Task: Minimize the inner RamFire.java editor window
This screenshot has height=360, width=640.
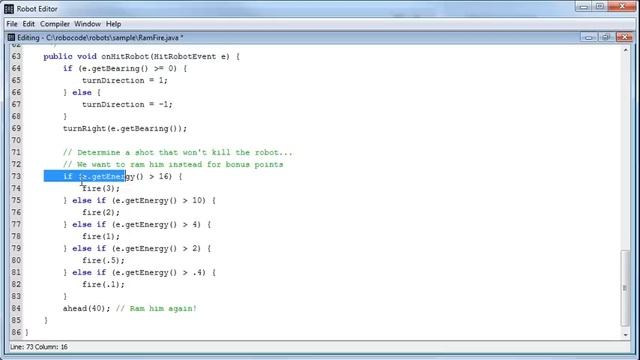Action: point(589,38)
